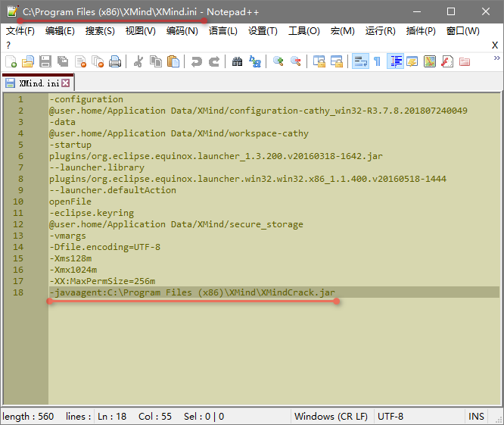
Task: Open the 插件(P) menu
Action: click(x=421, y=31)
